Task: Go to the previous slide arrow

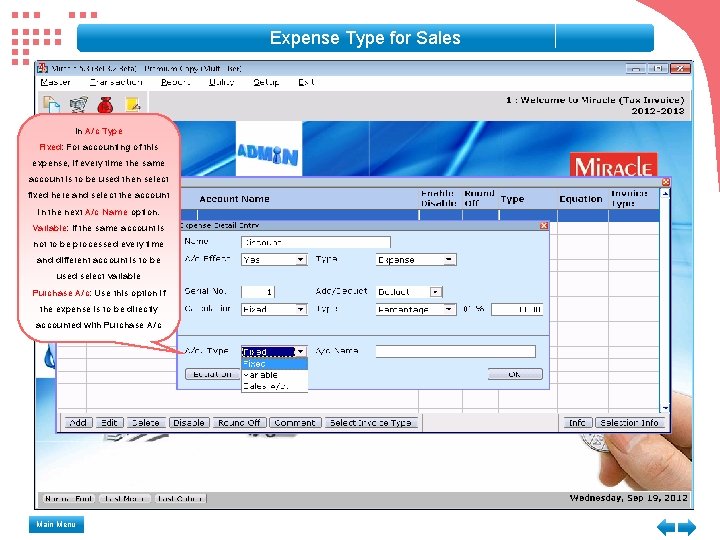Action: 666,527
